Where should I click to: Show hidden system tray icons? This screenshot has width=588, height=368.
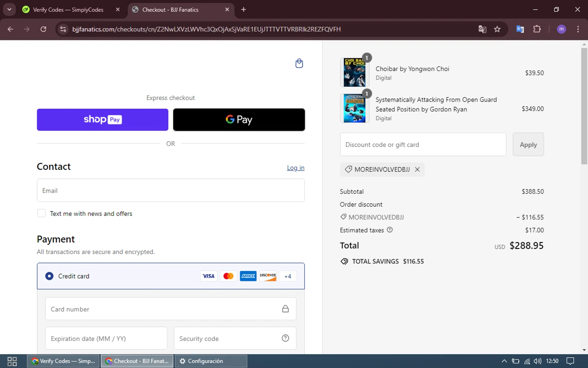click(x=504, y=361)
